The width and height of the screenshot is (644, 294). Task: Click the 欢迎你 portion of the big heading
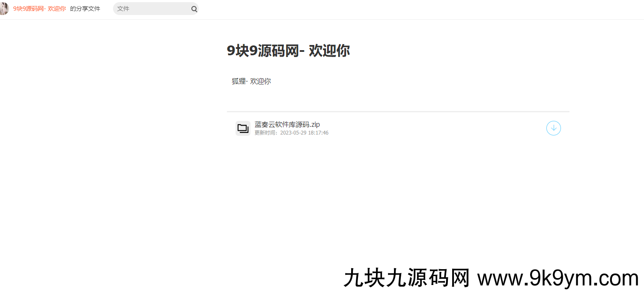coord(329,51)
